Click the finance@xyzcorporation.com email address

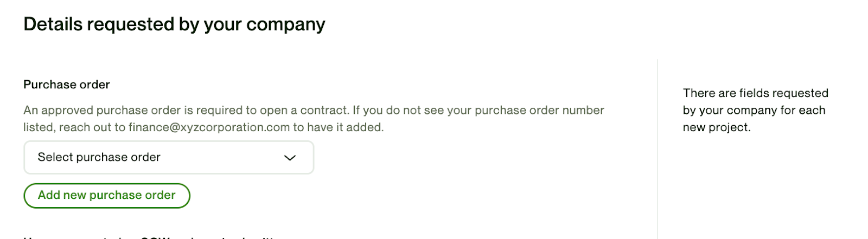pos(209,127)
